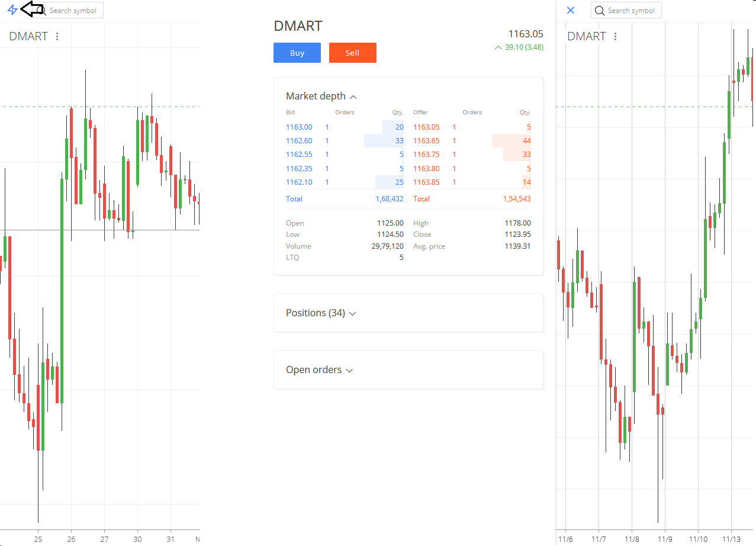Select offer price 1163.05
The height and width of the screenshot is (546, 756).
[426, 127]
